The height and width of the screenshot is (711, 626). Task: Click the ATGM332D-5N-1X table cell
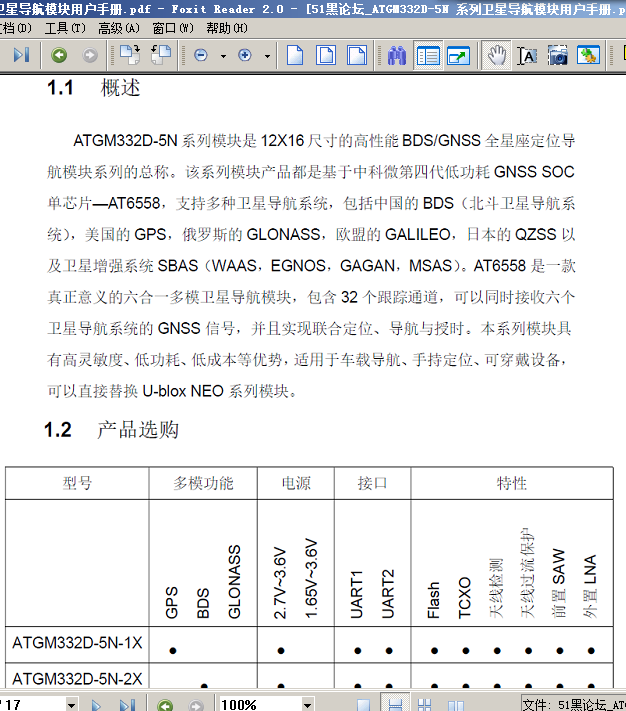77,643
